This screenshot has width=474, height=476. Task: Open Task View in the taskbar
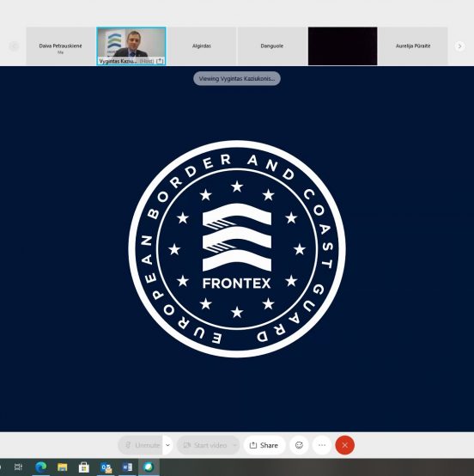click(19, 467)
